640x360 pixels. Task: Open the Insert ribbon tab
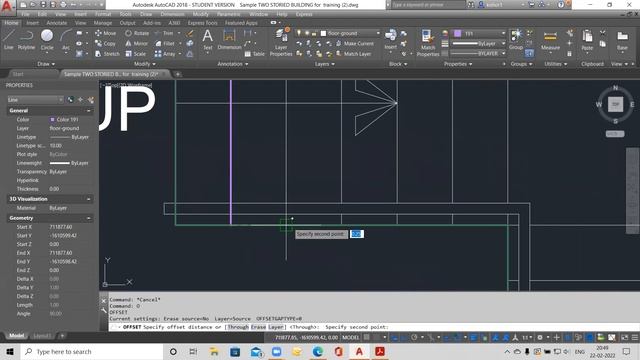(33, 23)
